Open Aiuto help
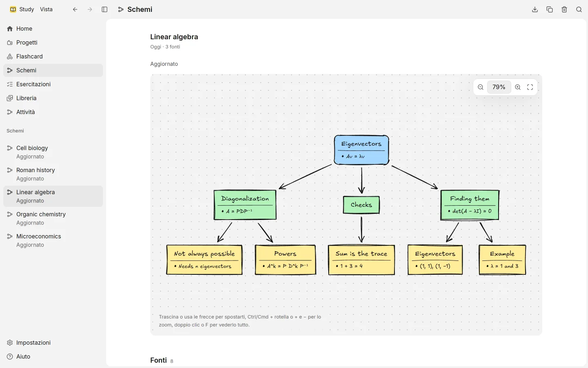 [53, 357]
